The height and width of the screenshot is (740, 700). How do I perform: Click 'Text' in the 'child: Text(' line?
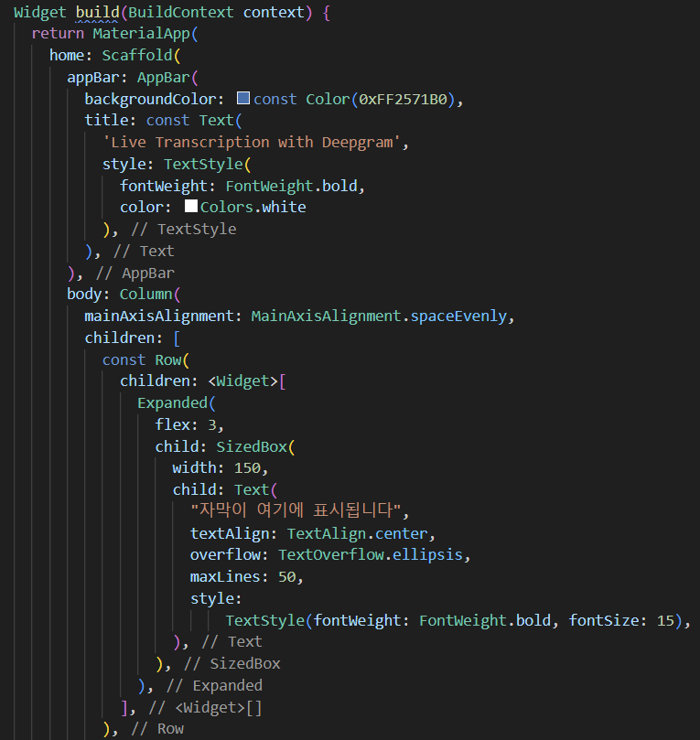pos(252,489)
